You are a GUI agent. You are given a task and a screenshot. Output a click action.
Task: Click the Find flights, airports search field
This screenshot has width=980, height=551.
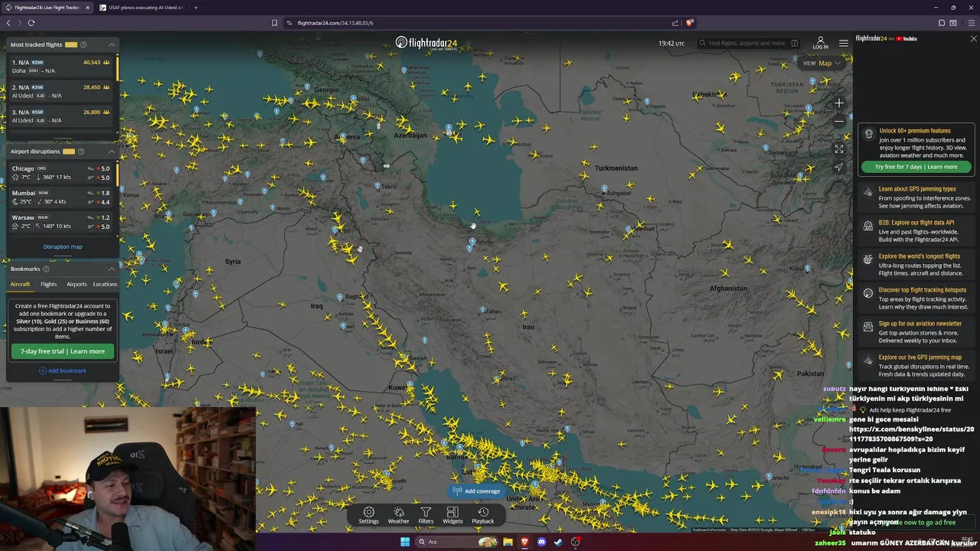point(749,43)
